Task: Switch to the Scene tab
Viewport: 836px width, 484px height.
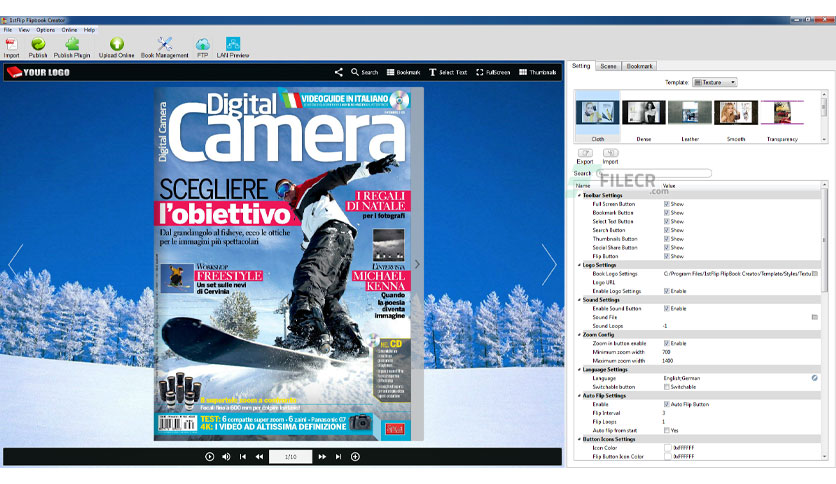Action: click(608, 66)
